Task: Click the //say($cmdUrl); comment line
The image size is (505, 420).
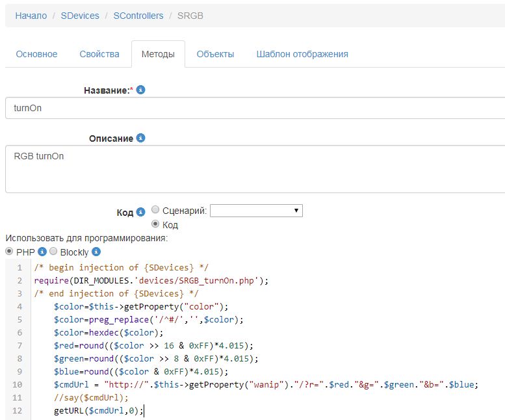Action: pyautogui.click(x=91, y=397)
